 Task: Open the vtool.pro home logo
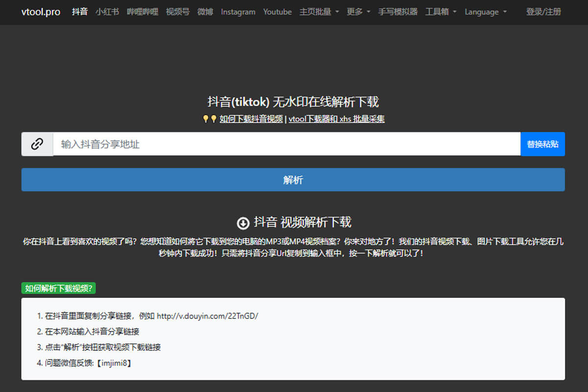click(x=41, y=12)
